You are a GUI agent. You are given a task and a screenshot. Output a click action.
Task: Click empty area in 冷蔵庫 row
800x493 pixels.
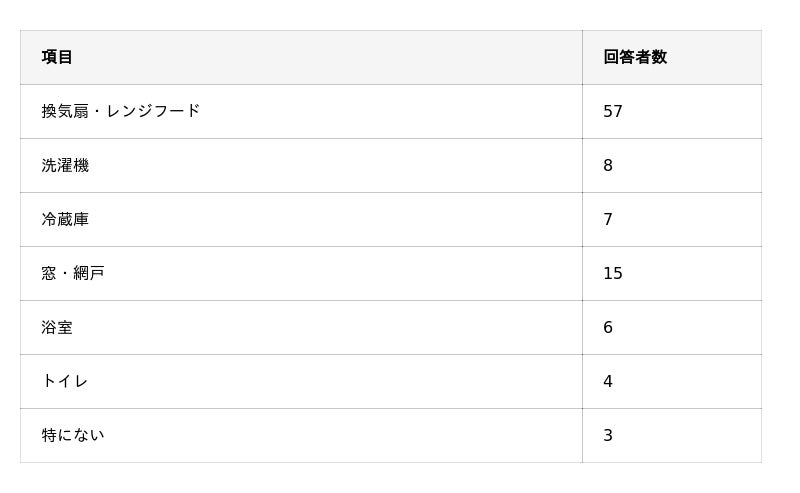[x=332, y=219]
